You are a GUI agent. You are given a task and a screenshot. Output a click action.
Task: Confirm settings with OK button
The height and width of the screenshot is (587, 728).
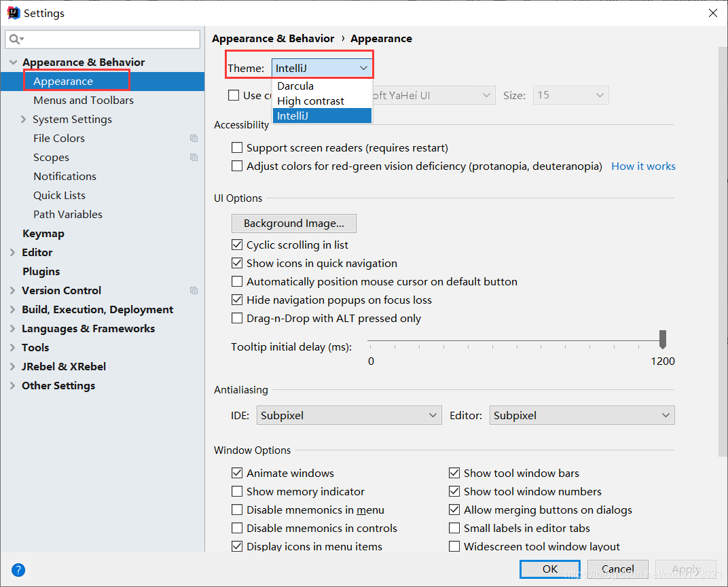pos(550,569)
